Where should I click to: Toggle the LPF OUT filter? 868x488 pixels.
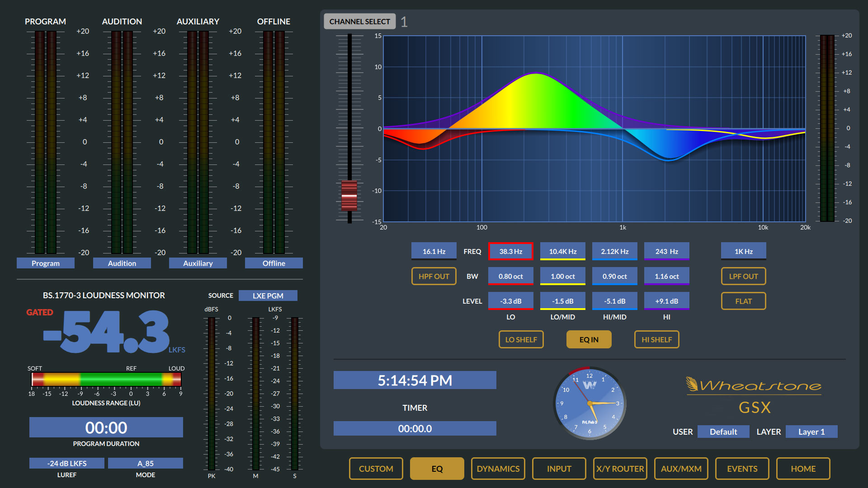coord(743,276)
